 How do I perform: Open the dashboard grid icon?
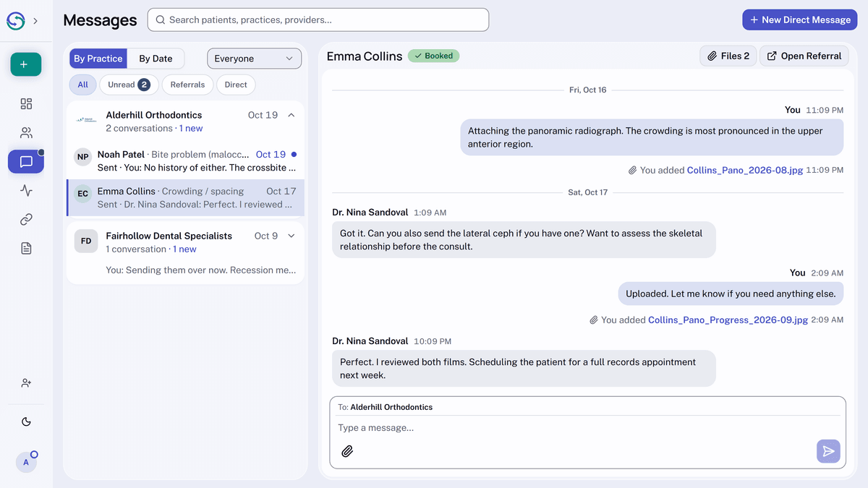coord(26,104)
